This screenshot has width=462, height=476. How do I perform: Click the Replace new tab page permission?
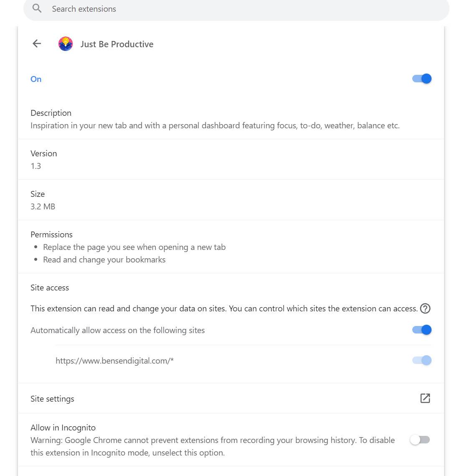(134, 247)
